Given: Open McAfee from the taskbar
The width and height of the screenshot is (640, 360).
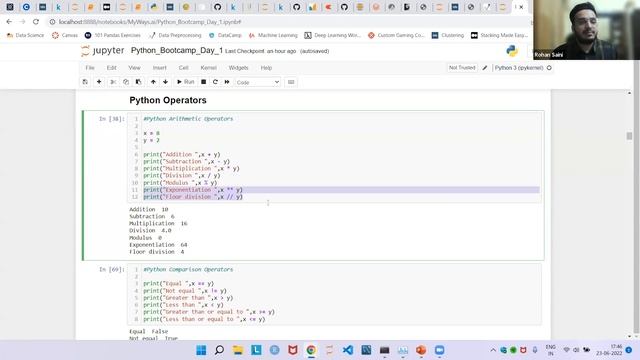Looking at the screenshot, I should pos(293,350).
